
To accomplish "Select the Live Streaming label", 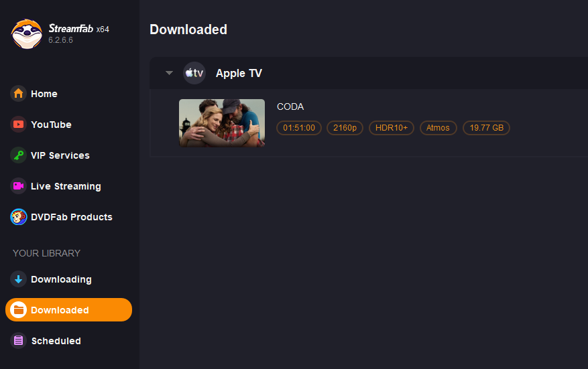I will pyautogui.click(x=66, y=186).
